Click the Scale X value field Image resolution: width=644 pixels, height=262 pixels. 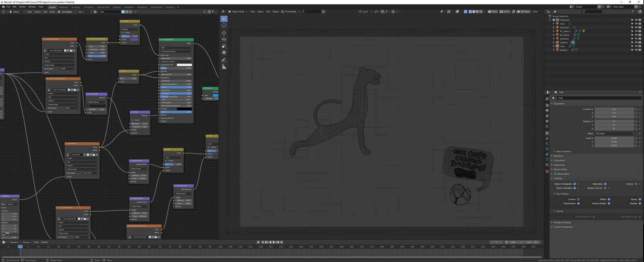pos(614,138)
